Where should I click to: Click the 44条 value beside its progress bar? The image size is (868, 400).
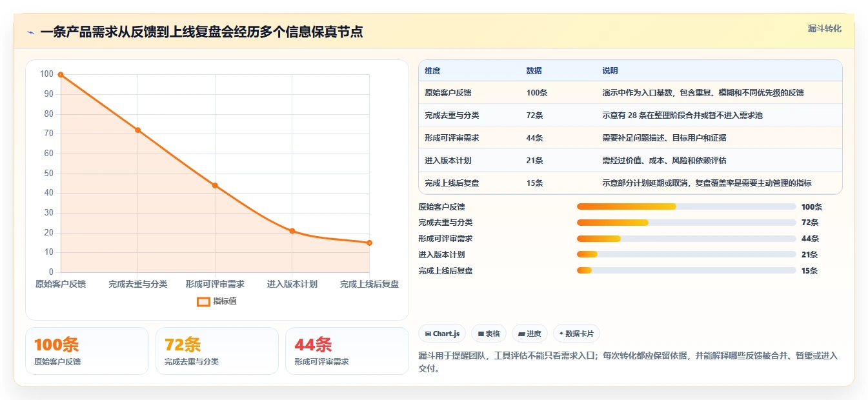pyautogui.click(x=810, y=239)
